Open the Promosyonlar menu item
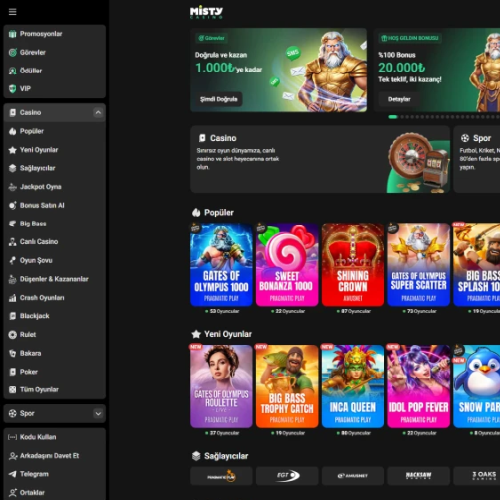Screen dimensions: 500x500 [55, 34]
